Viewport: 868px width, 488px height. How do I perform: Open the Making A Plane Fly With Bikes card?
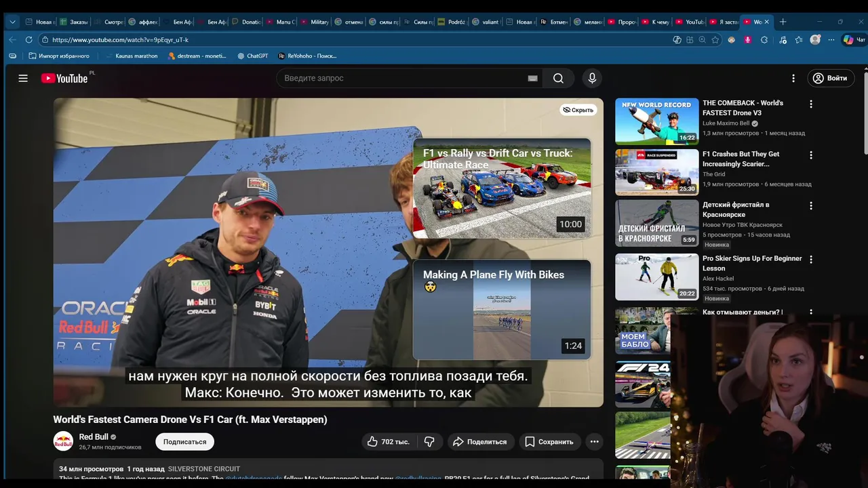502,310
